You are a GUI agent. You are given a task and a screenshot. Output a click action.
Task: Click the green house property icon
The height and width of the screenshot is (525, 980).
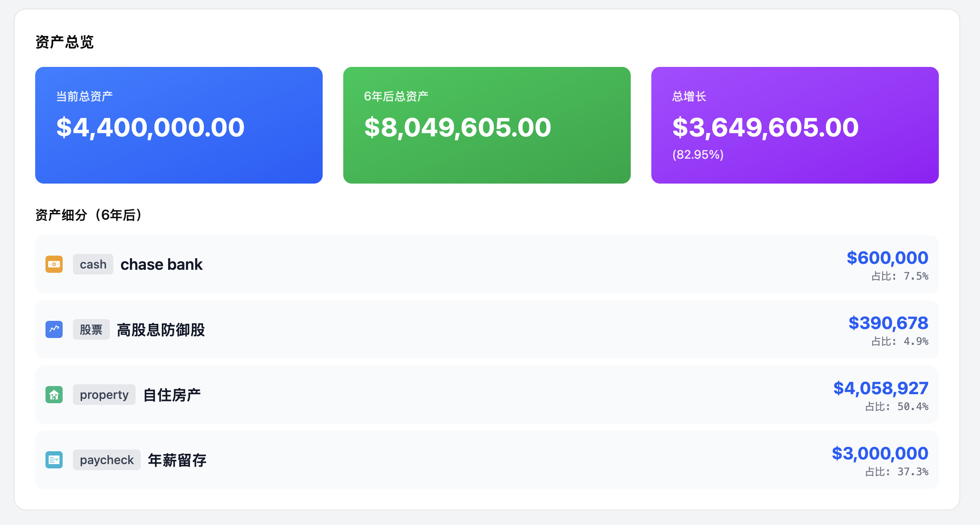[x=54, y=395]
